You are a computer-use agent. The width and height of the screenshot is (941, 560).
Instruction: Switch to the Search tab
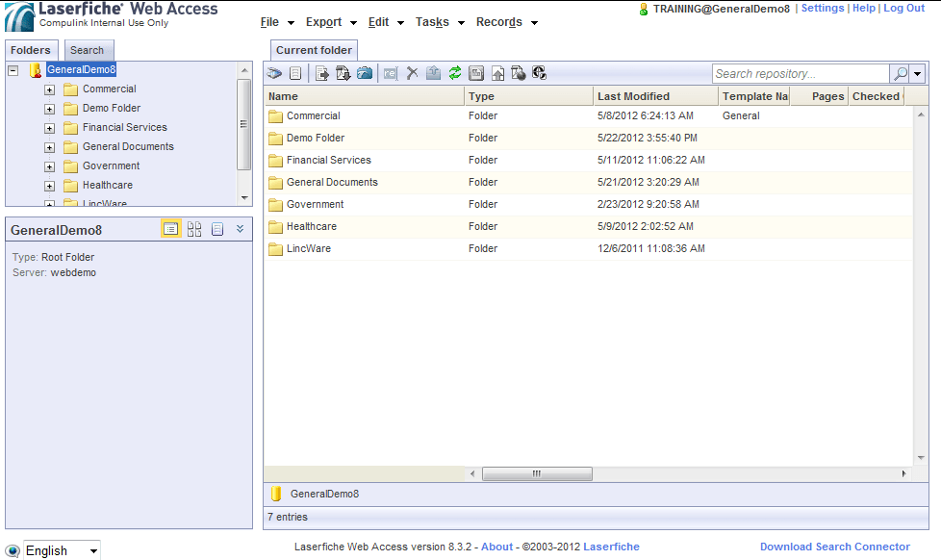[x=89, y=49]
